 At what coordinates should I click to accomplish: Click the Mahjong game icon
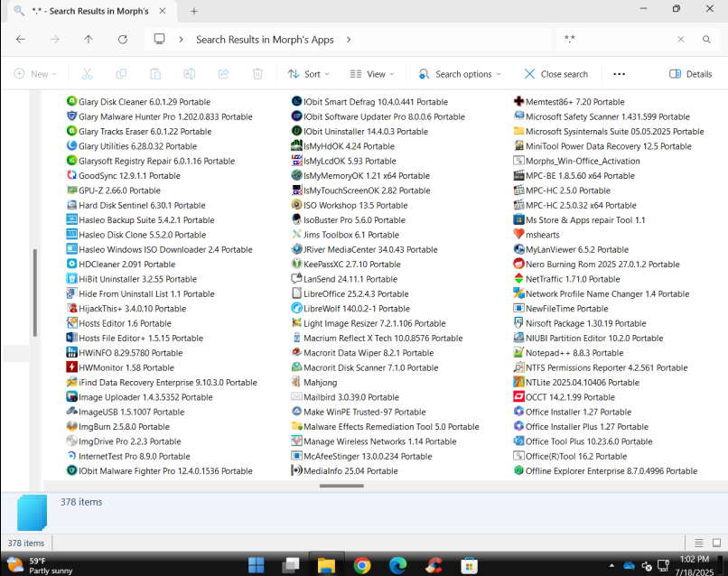pos(296,382)
